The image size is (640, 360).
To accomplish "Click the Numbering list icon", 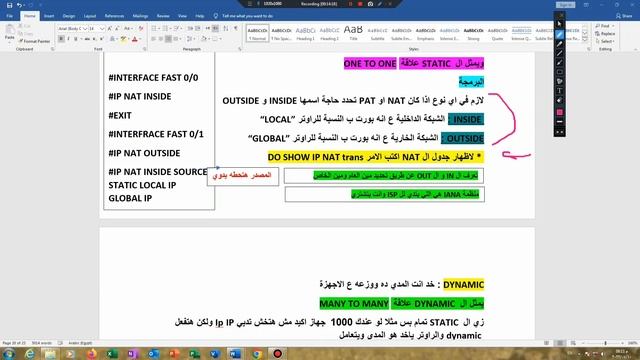I will pyautogui.click(x=166, y=29).
